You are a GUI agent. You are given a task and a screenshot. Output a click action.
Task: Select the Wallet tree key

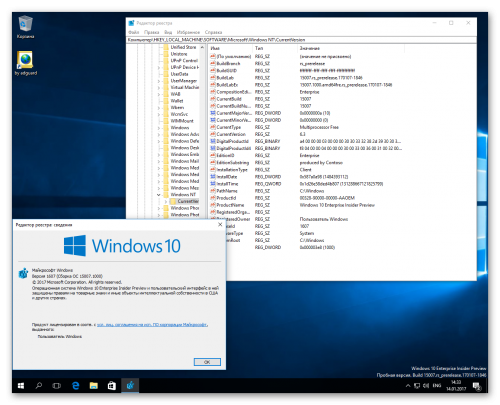[x=177, y=101]
